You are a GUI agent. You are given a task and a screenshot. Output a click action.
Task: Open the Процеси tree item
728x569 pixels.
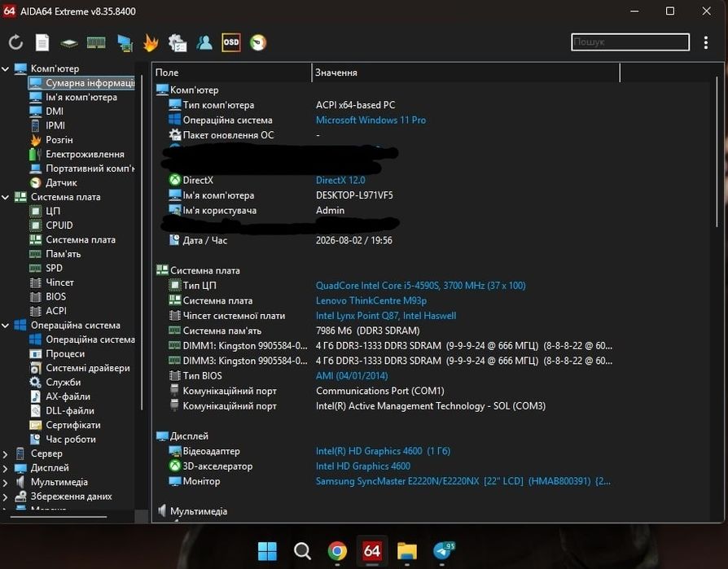point(57,354)
